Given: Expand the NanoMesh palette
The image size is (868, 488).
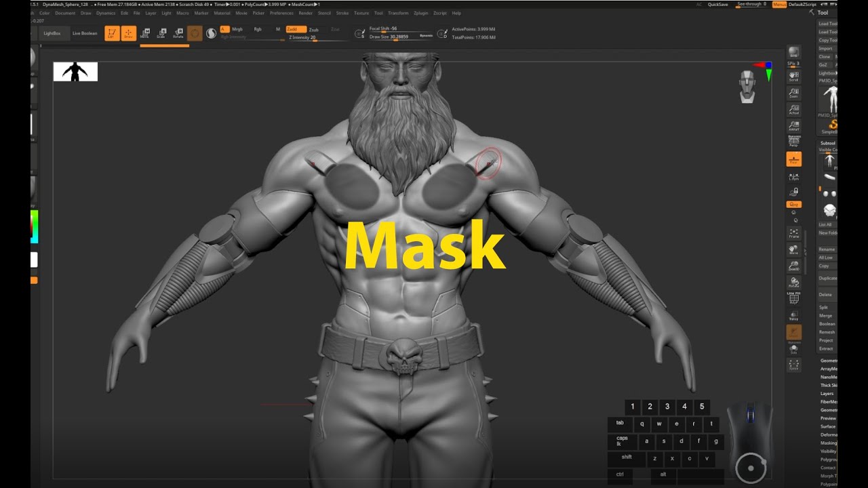Looking at the screenshot, I should [x=829, y=377].
